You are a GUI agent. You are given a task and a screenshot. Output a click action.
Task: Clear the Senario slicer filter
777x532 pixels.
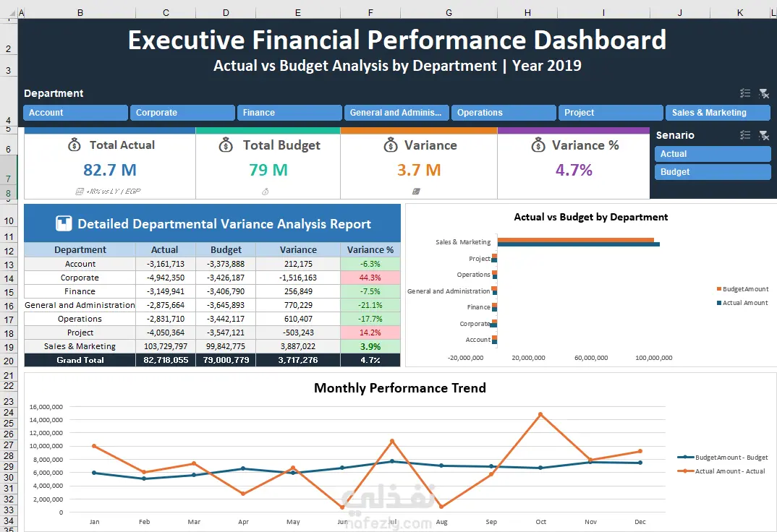point(764,135)
